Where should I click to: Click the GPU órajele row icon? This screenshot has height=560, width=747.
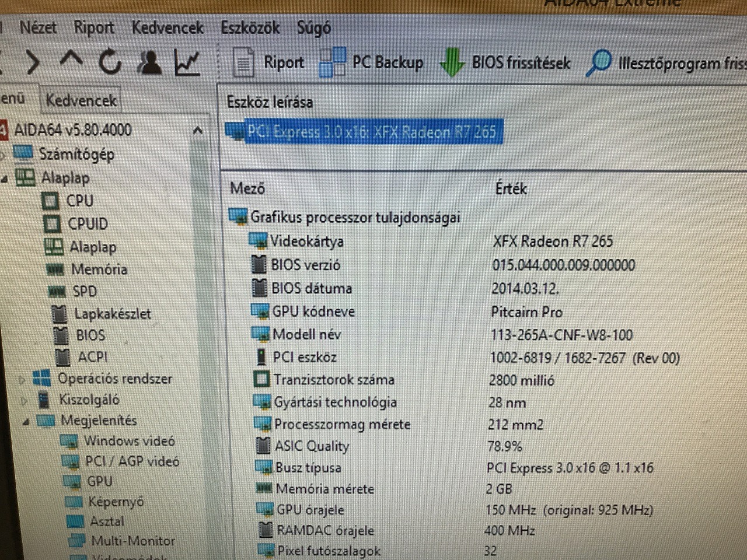point(266,509)
